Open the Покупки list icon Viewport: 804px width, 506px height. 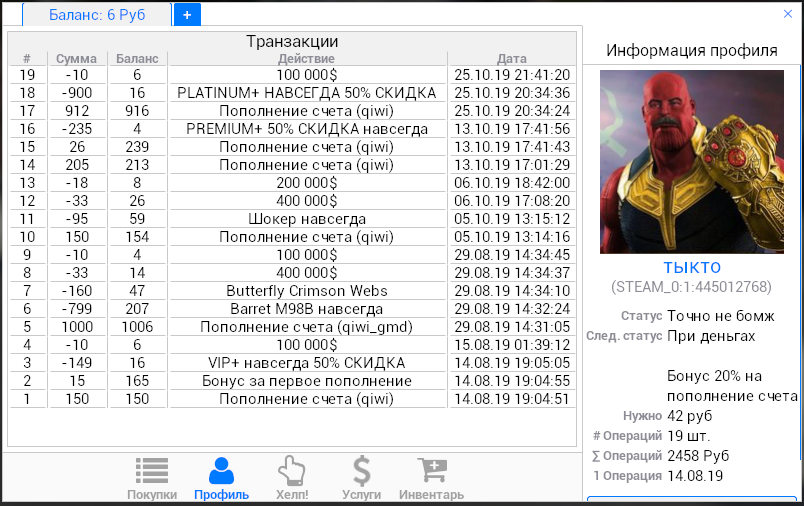coord(152,472)
